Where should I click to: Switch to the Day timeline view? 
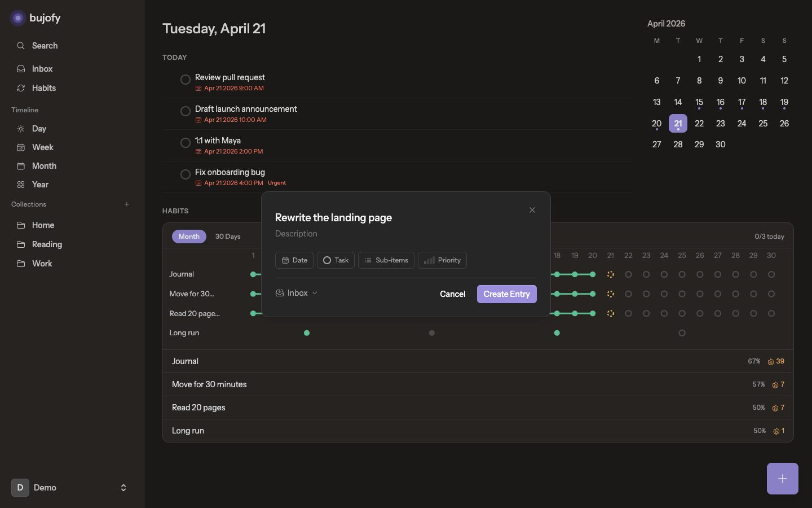click(x=72, y=129)
